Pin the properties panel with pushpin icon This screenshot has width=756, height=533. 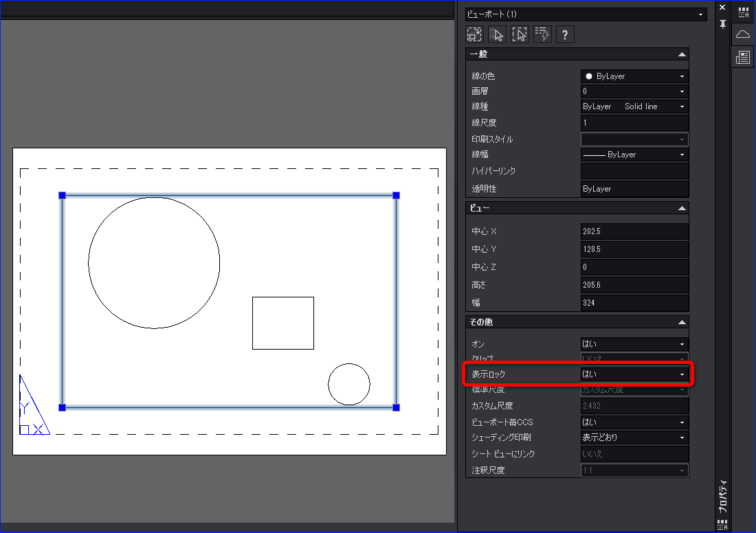click(722, 24)
